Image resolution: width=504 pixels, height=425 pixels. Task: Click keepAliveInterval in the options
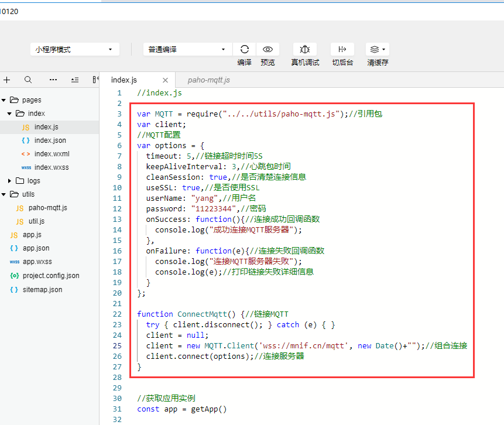[x=184, y=166]
